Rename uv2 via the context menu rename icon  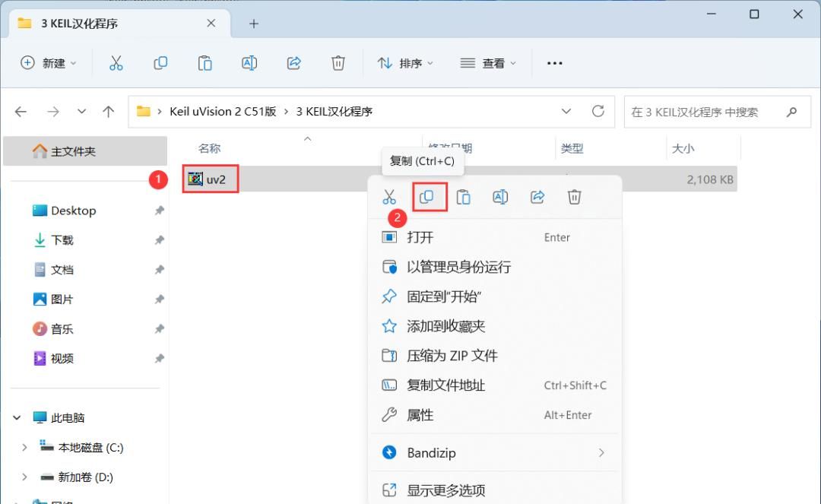pyautogui.click(x=500, y=197)
